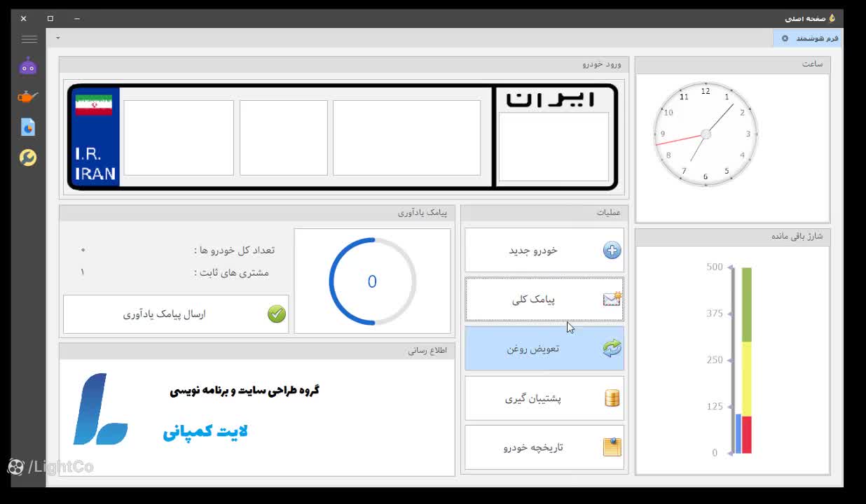Click the license plate number input field
The height and width of the screenshot is (504, 866).
point(406,137)
